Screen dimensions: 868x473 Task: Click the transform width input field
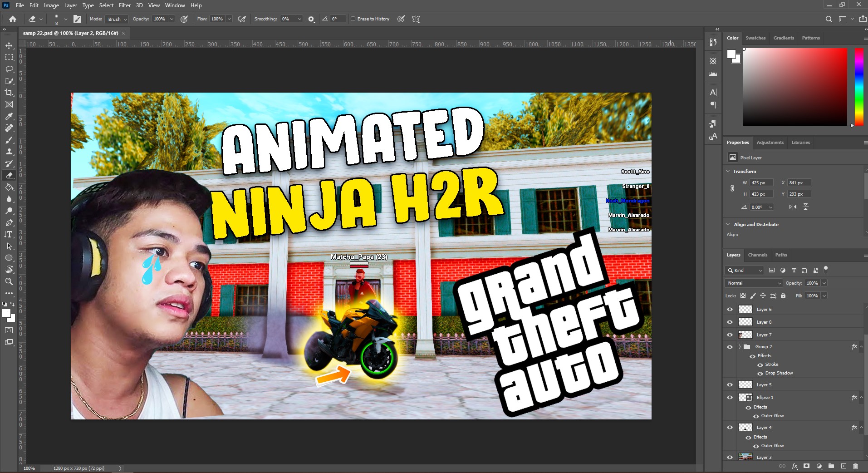tap(761, 183)
